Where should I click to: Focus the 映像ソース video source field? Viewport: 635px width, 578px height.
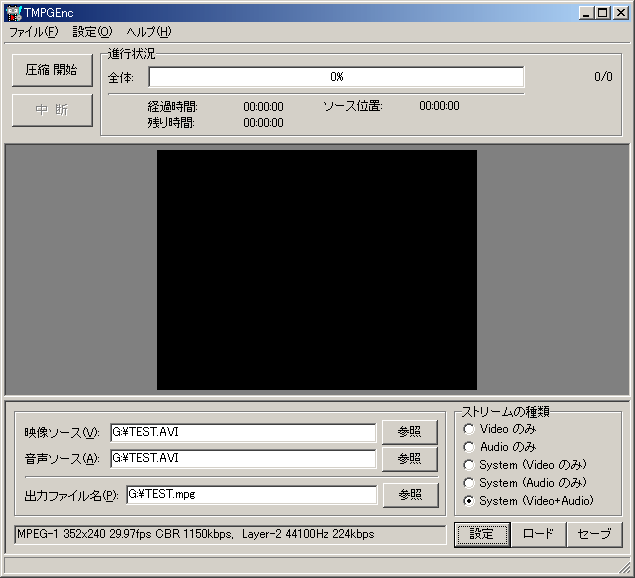point(243,432)
